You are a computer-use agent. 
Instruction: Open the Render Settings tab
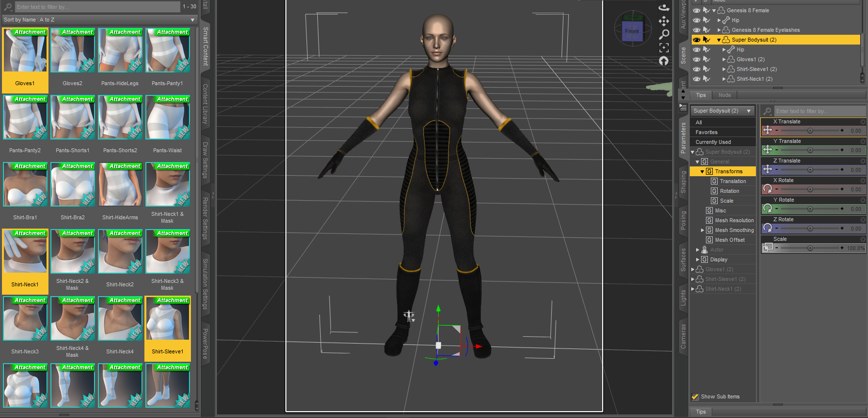pyautogui.click(x=206, y=218)
